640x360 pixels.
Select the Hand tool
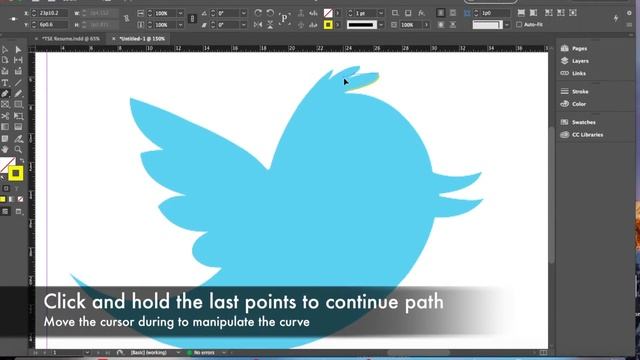click(5, 149)
